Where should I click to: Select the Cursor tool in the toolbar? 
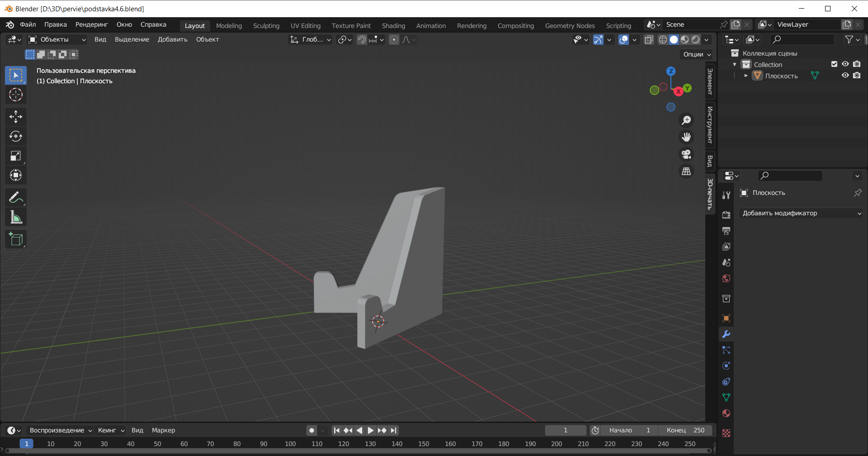coord(16,95)
